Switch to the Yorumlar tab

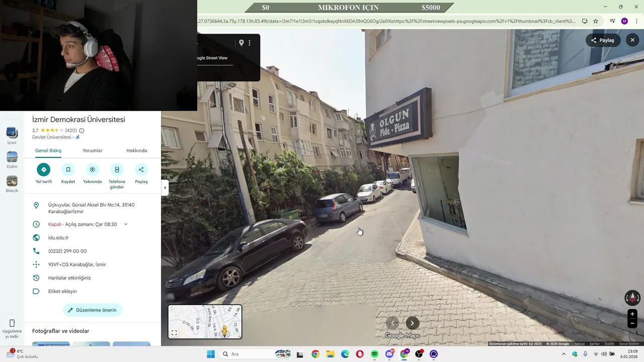coord(93,150)
